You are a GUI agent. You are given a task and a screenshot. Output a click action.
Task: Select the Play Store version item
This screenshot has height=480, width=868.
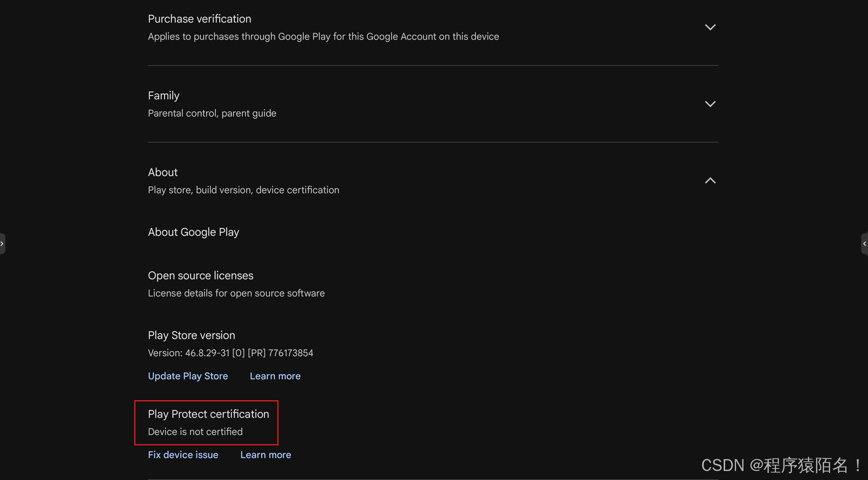coord(191,335)
